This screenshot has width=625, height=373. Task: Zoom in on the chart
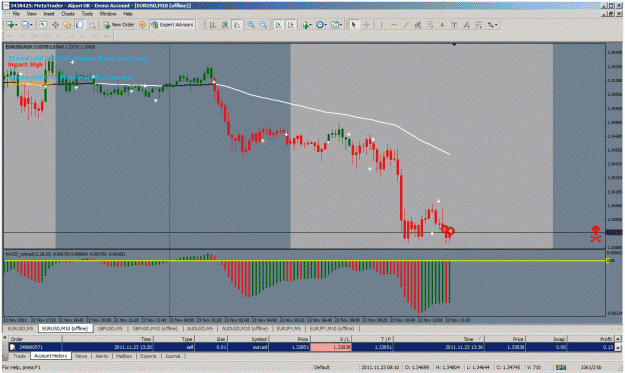coord(251,25)
